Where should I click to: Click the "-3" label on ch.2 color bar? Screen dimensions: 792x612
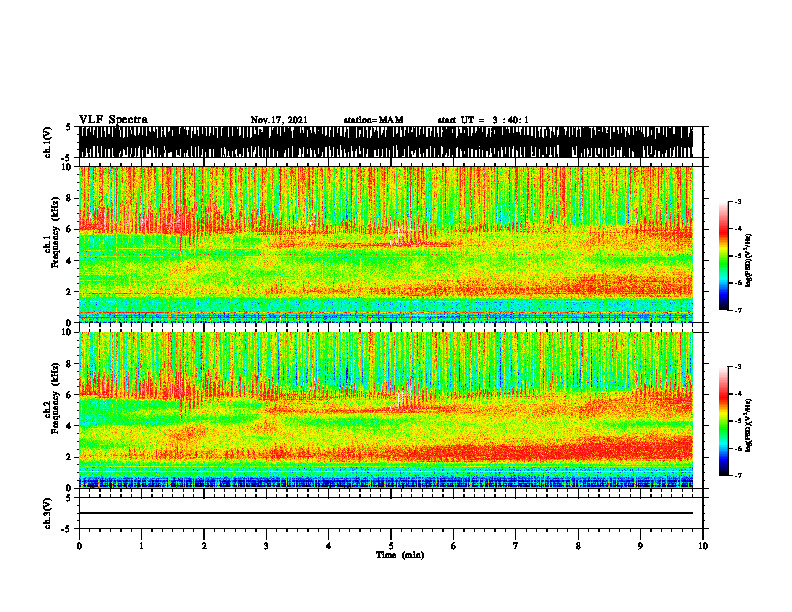coord(738,367)
